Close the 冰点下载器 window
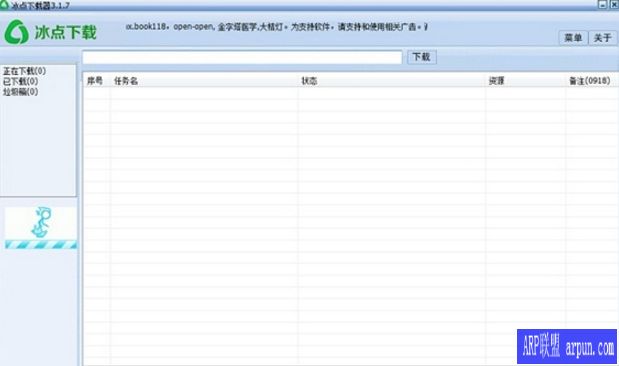Viewport: 619px width, 366px height. 613,4
